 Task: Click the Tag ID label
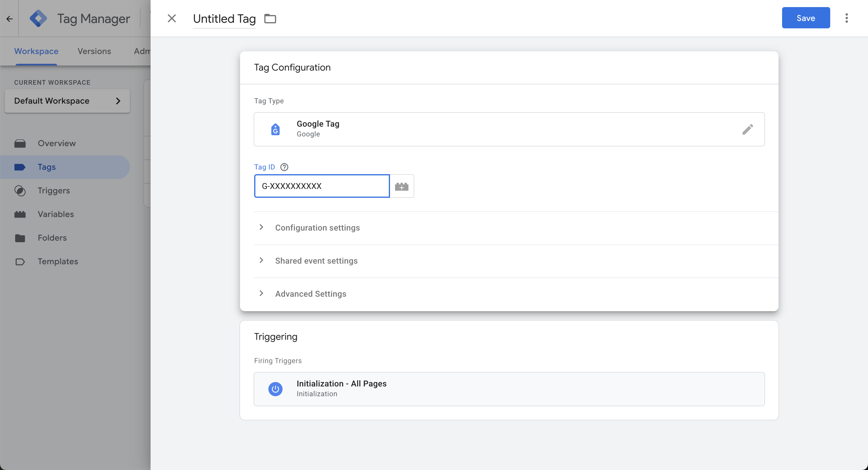pos(265,167)
